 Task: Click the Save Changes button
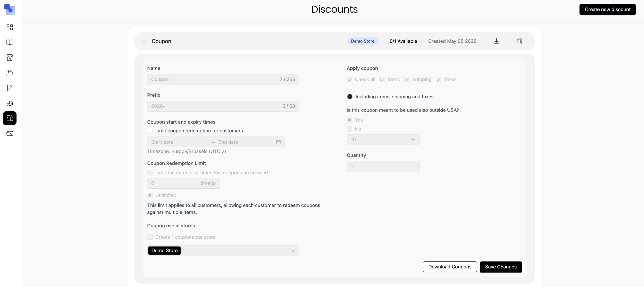[501, 267]
